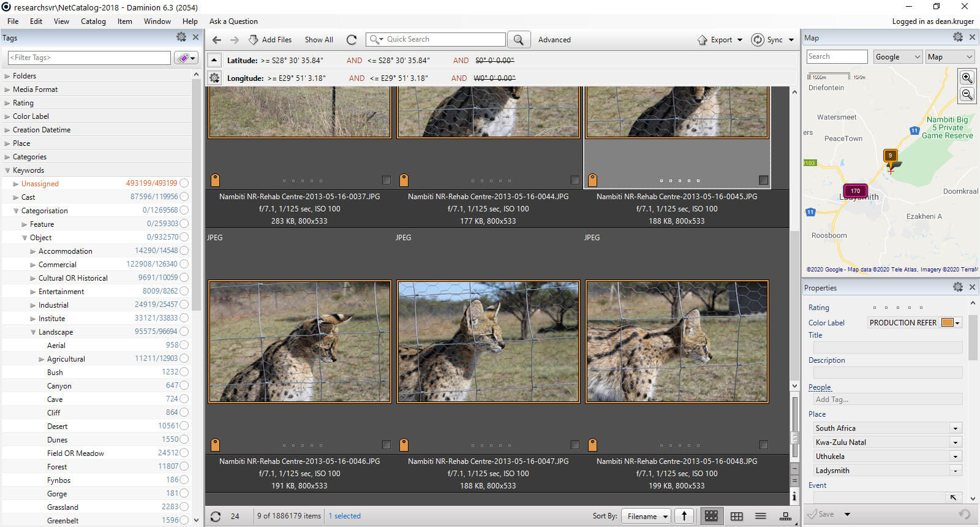Viewport: 980px width, 527px height.
Task: Open the South Africa place dropdown
Action: point(955,428)
